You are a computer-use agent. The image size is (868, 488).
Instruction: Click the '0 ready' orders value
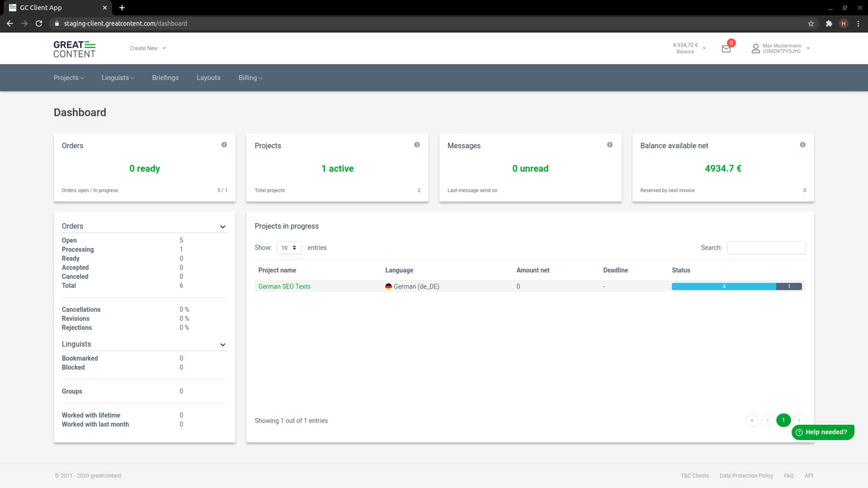145,168
